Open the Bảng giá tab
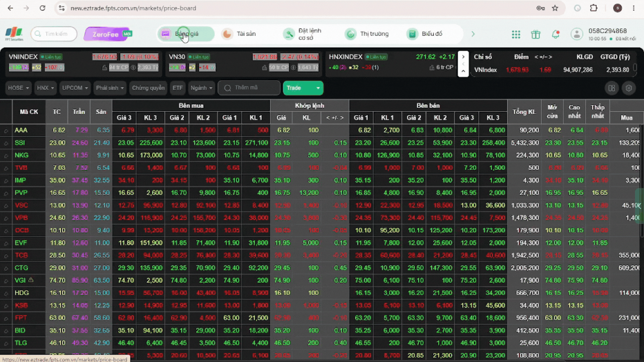This screenshot has width=644, height=362. tap(186, 34)
